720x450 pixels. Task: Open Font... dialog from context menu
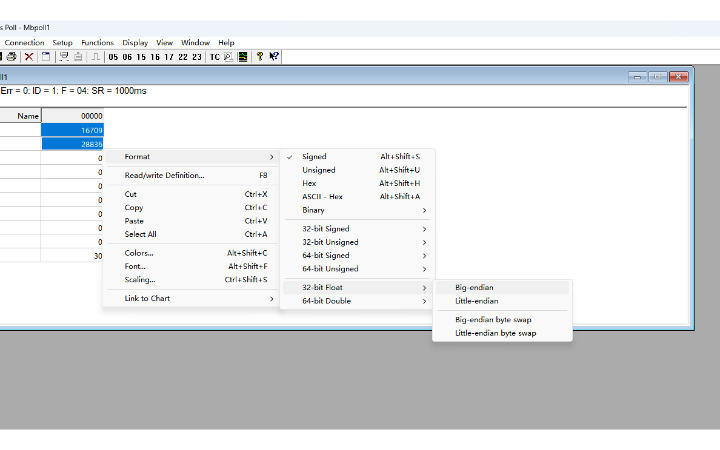point(191,266)
